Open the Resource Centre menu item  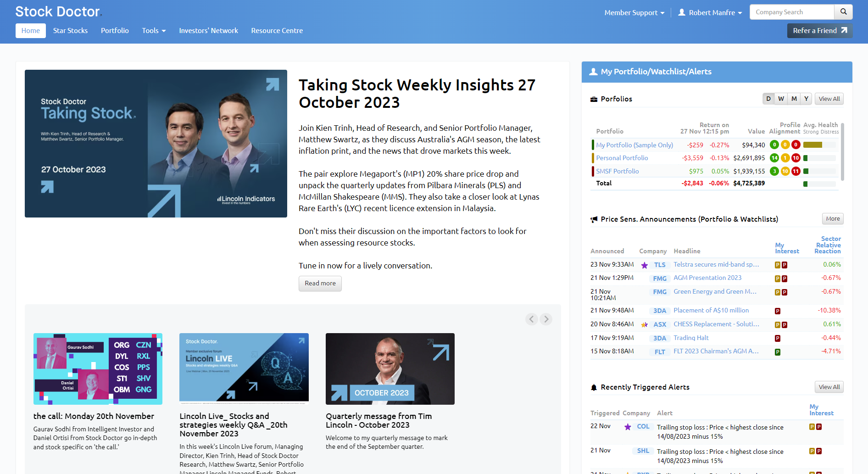pos(277,31)
